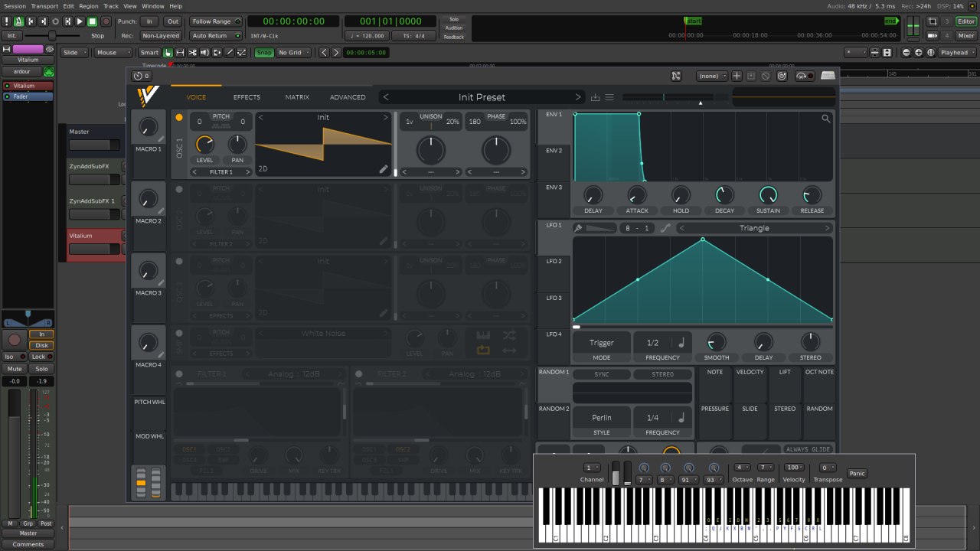Select the Range tool icon
This screenshot has width=980, height=551.
click(180, 53)
